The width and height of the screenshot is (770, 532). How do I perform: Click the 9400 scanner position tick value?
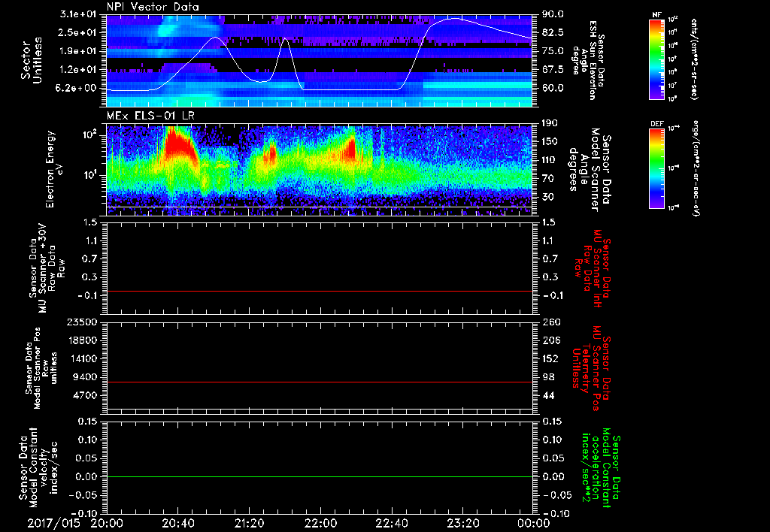tap(84, 377)
